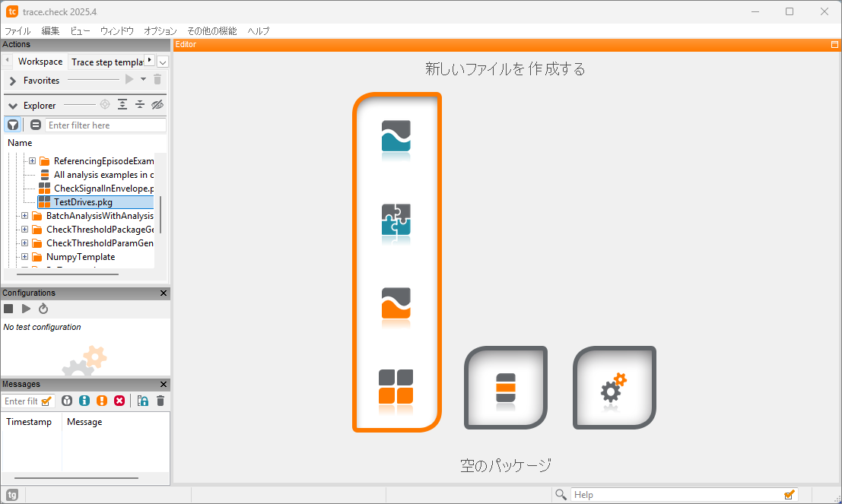
Task: Toggle visibility with the Explorer eye icon
Action: coord(157,104)
